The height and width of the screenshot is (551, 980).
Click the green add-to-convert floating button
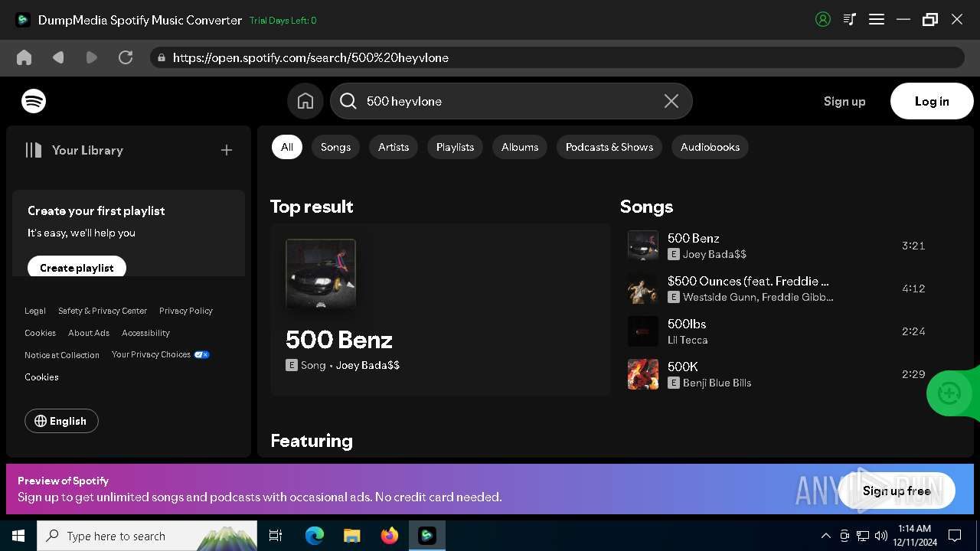coord(949,393)
